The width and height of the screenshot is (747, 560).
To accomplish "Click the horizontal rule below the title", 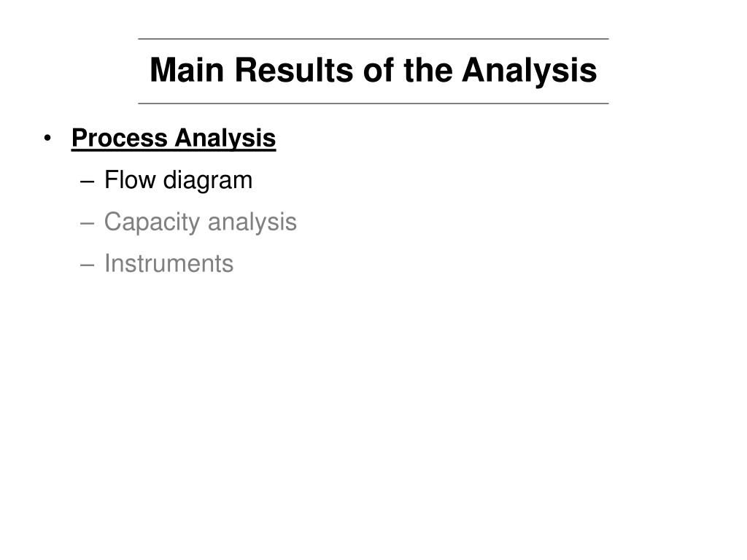I will pos(373,104).
